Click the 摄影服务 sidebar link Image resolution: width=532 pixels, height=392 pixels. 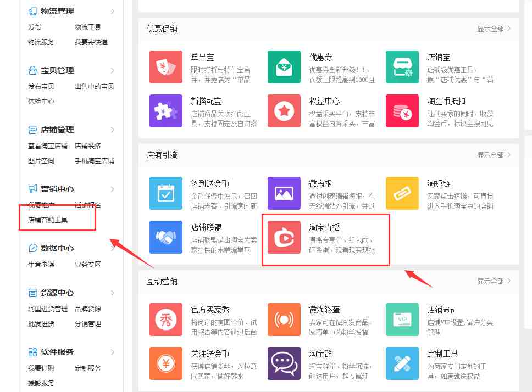tap(41, 383)
